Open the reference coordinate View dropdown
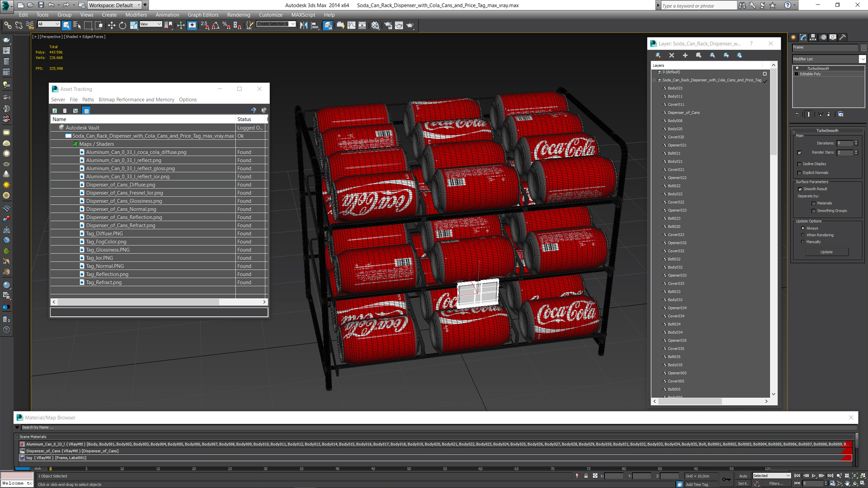This screenshot has width=868, height=488. tap(151, 24)
